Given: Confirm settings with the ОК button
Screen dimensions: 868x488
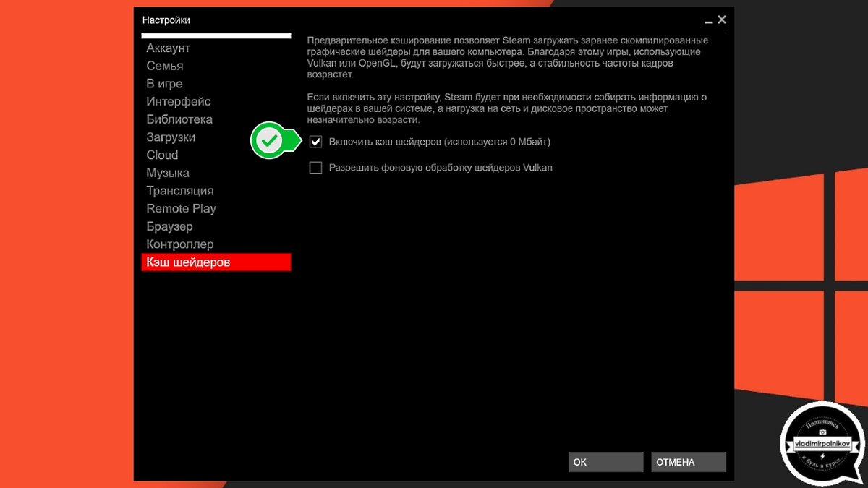Looking at the screenshot, I should (x=605, y=462).
